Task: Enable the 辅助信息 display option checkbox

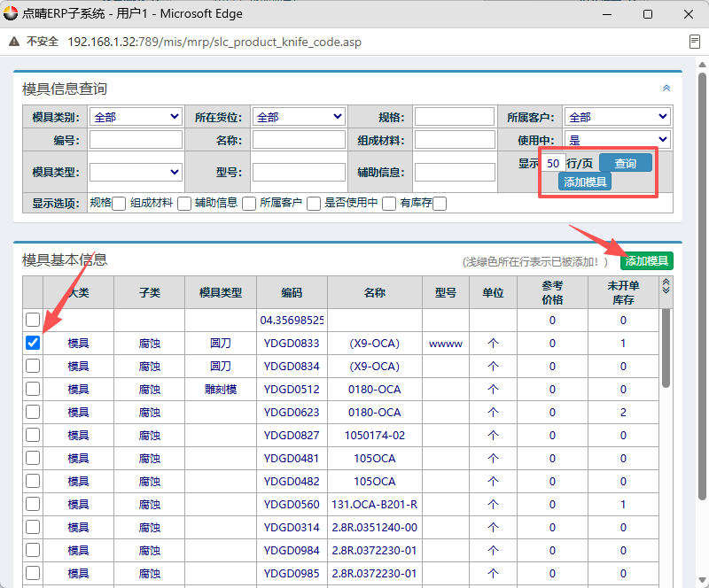Action: pyautogui.click(x=249, y=204)
